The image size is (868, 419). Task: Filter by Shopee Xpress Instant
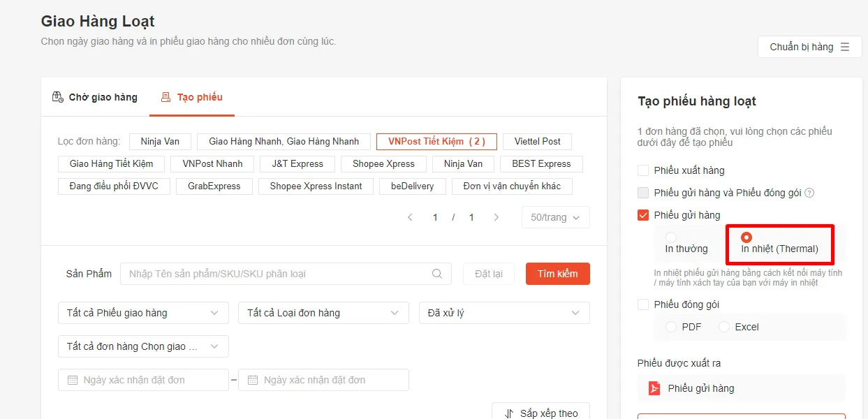(x=316, y=186)
